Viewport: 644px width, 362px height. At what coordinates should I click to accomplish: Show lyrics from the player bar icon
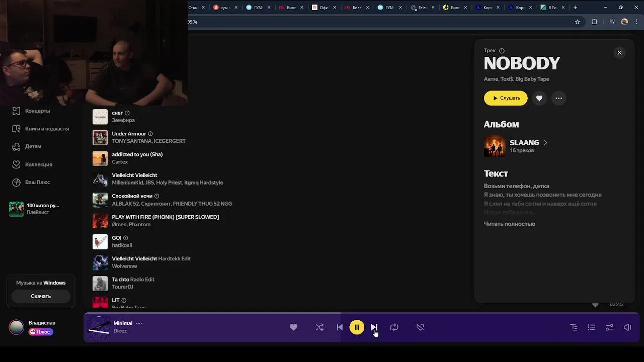click(574, 327)
